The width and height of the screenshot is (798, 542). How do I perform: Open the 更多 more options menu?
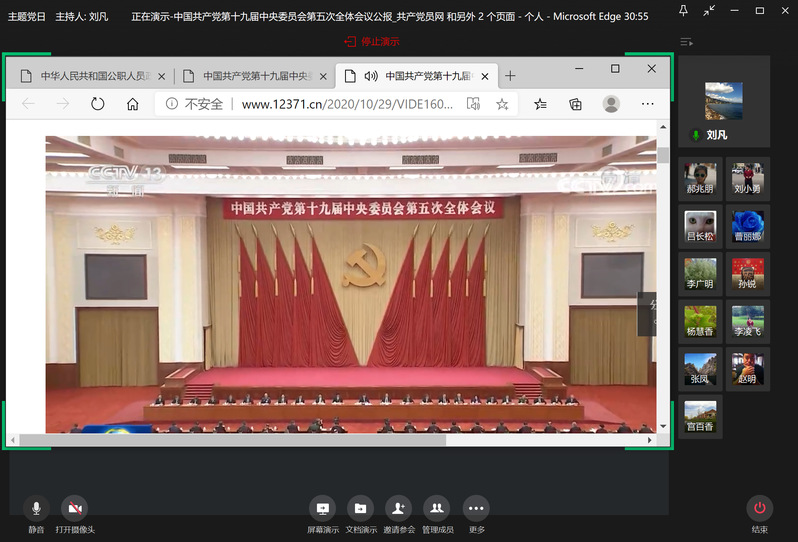click(x=476, y=508)
